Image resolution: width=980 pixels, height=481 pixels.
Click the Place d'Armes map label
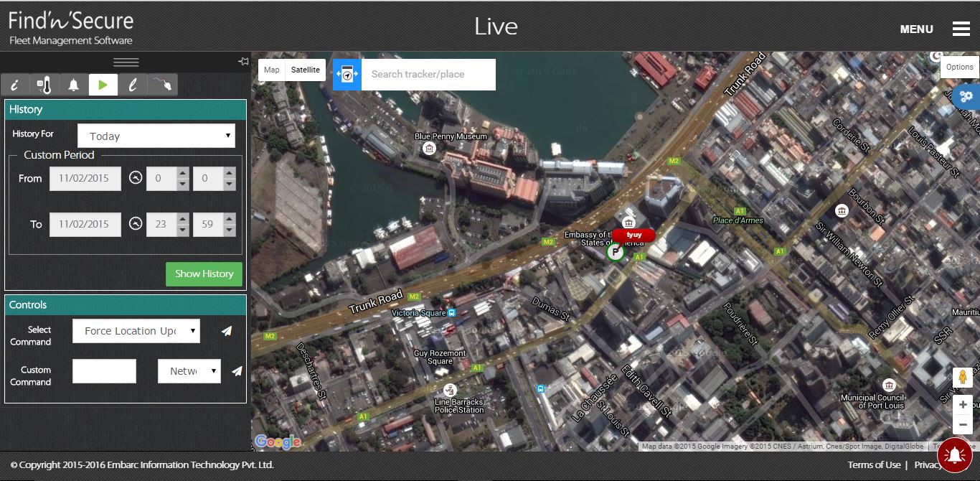click(738, 220)
